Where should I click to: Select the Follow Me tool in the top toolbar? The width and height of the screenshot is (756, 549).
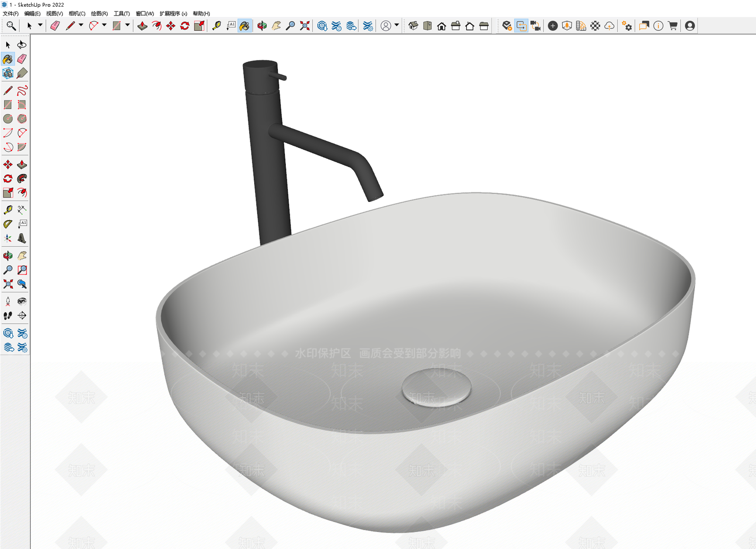[x=156, y=26]
